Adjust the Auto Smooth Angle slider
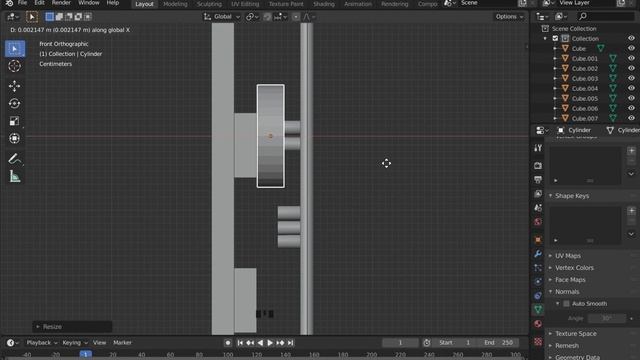Viewport: 640px width, 360px height. pos(607,318)
